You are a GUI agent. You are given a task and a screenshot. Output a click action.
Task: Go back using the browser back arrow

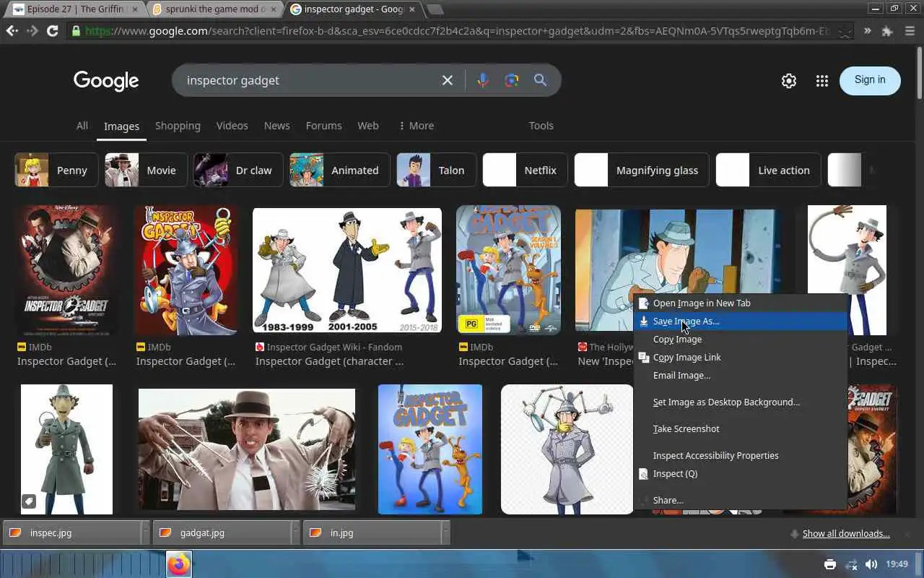point(12,31)
